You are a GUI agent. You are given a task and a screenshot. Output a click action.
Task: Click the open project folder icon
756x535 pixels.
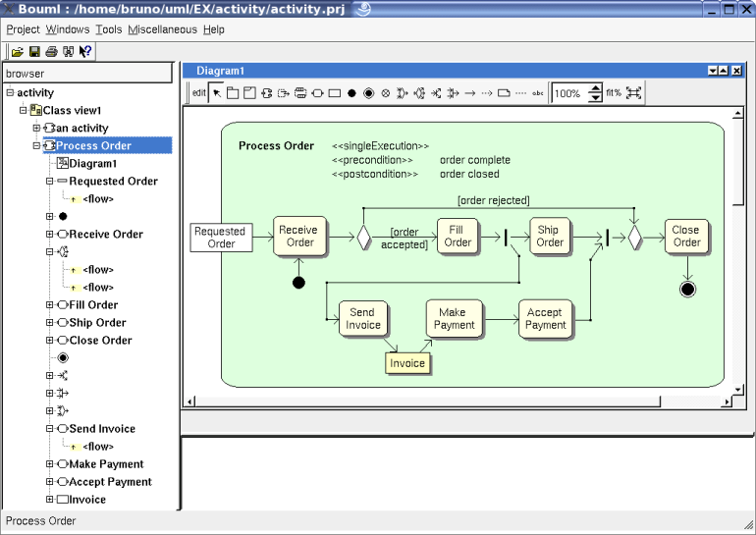coord(18,51)
